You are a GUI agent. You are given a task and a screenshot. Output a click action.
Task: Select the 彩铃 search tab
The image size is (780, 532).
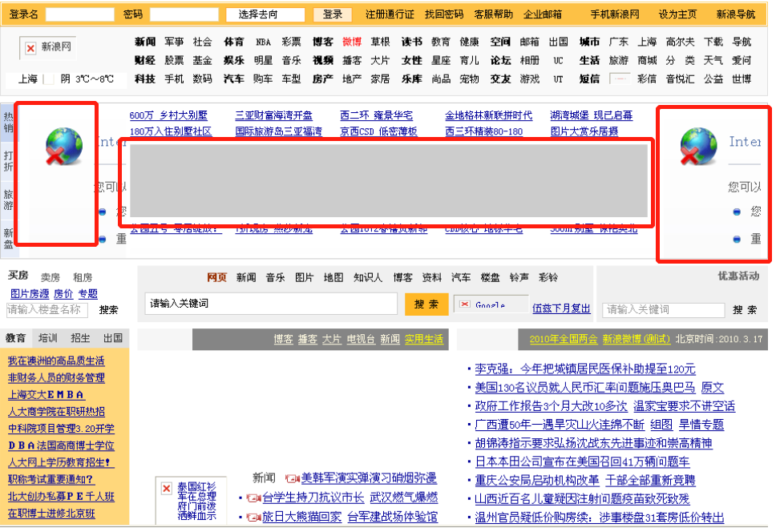[548, 278]
